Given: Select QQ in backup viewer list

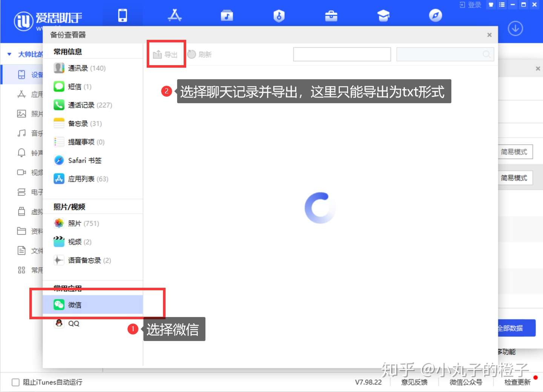Looking at the screenshot, I should [93, 323].
